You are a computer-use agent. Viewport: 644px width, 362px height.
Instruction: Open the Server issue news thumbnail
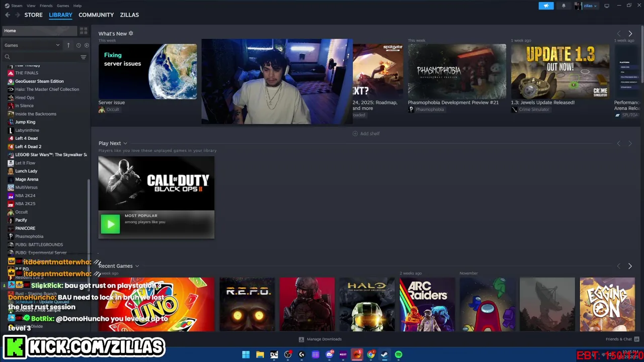147,71
